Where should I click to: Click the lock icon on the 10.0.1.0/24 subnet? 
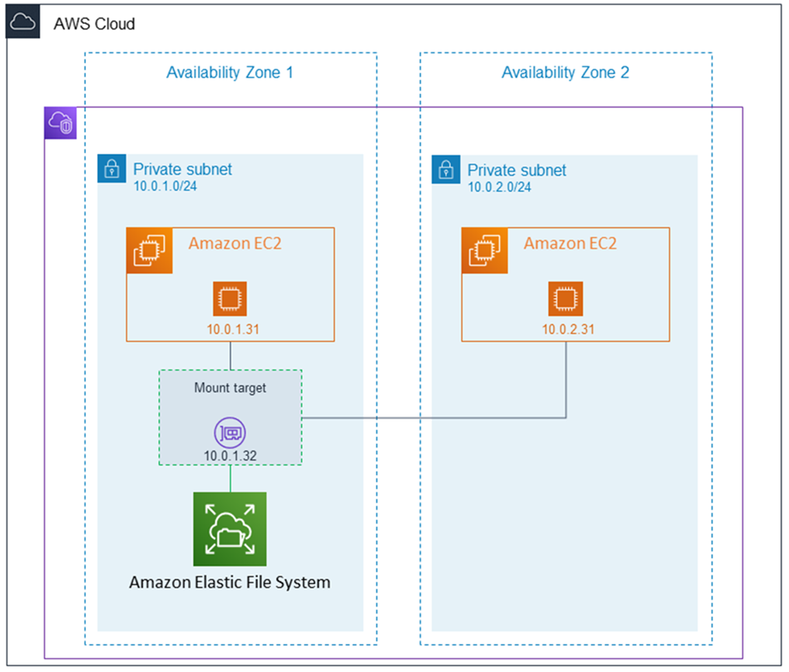point(111,170)
